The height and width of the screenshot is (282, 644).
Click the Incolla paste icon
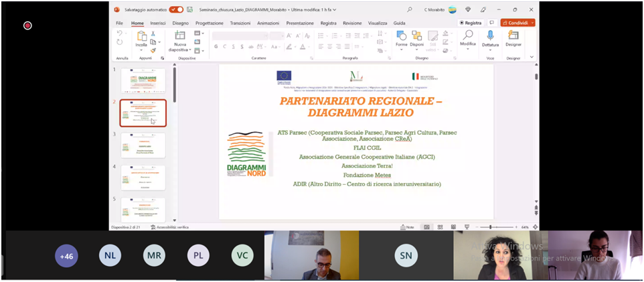(x=141, y=36)
